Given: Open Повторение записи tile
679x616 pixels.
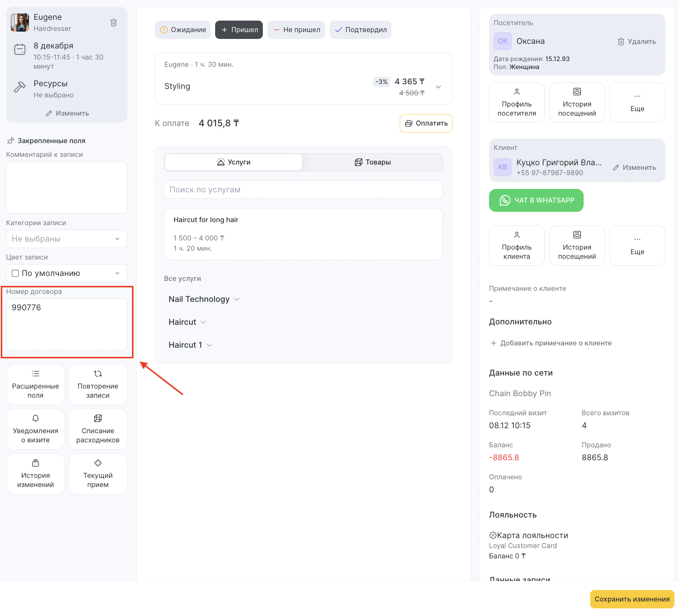Looking at the screenshot, I should [98, 384].
